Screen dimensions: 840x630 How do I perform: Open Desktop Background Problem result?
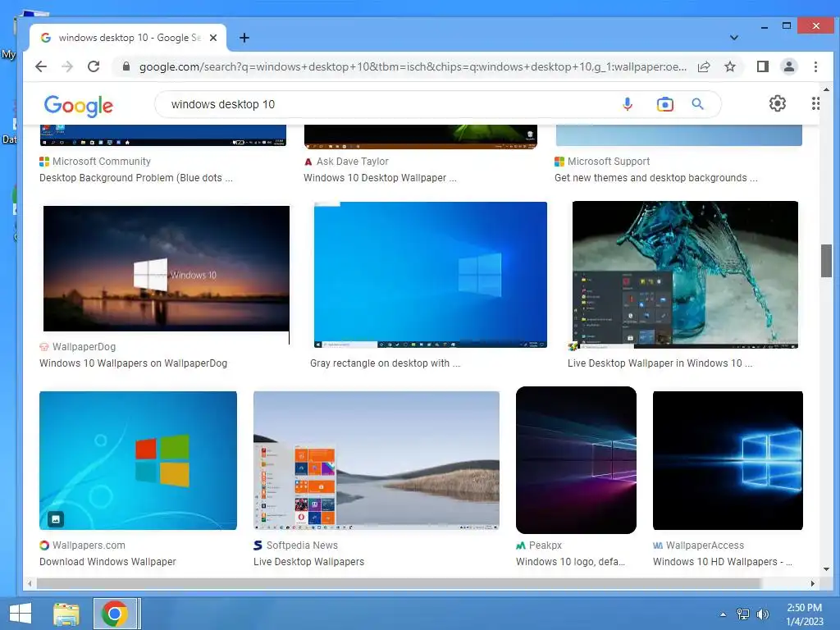[136, 178]
